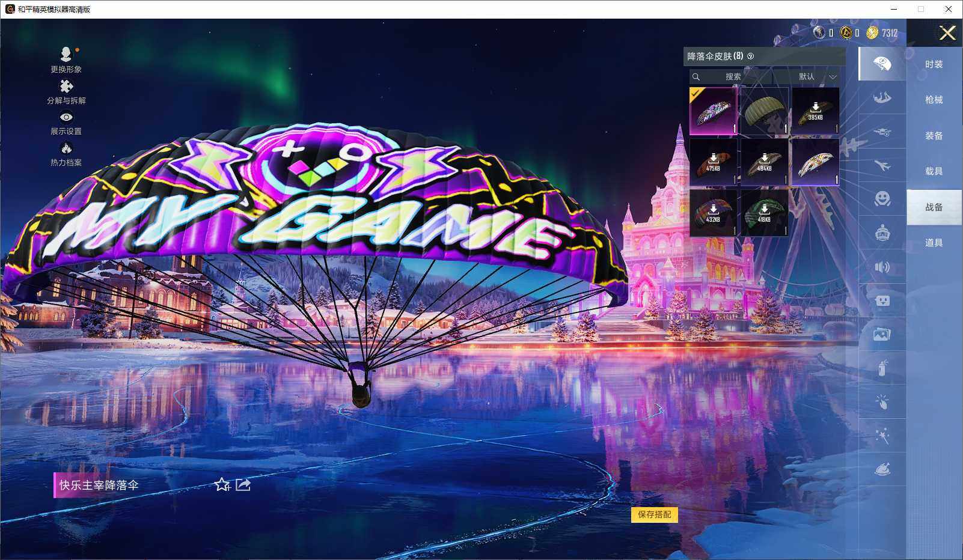The image size is (963, 560).
Task: Click the 快乐主宰降落伞 skin name label
Action: coord(99,485)
